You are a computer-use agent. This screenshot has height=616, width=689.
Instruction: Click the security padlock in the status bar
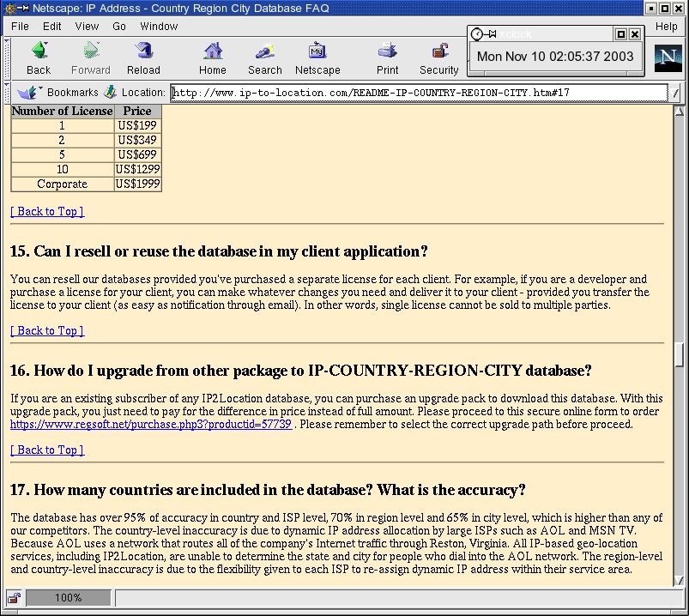(14, 598)
